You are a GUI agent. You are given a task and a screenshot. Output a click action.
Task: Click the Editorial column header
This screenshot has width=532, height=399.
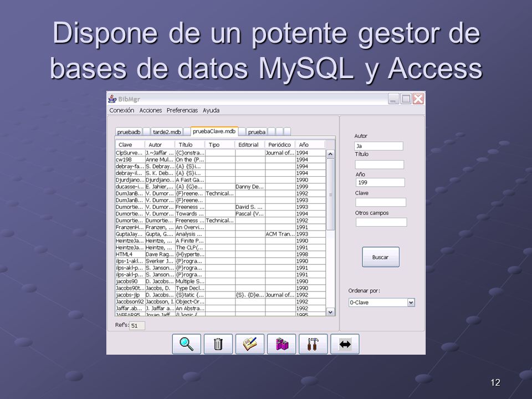pyautogui.click(x=250, y=145)
